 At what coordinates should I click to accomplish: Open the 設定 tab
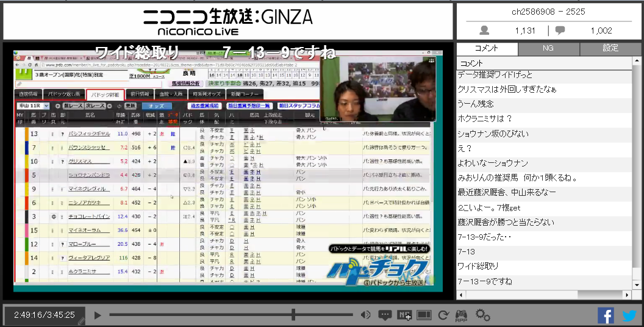click(x=610, y=48)
